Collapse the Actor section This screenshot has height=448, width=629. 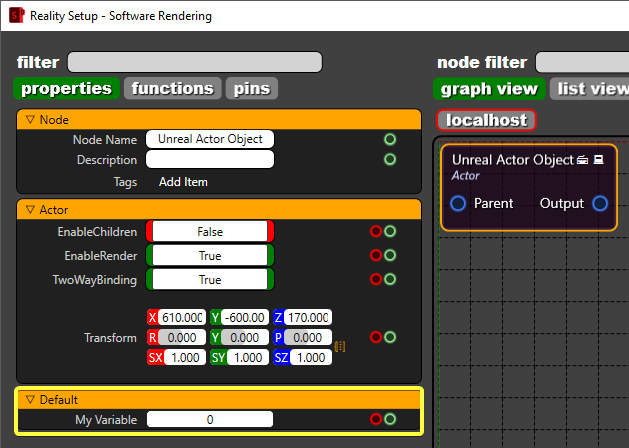31,209
